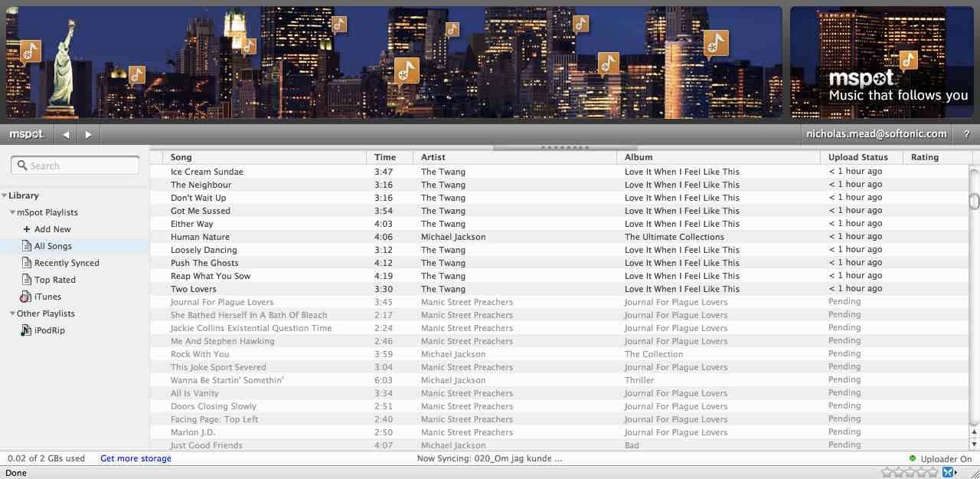This screenshot has height=479, width=980.
Task: Collapse the Library tree section
Action: click(5, 195)
